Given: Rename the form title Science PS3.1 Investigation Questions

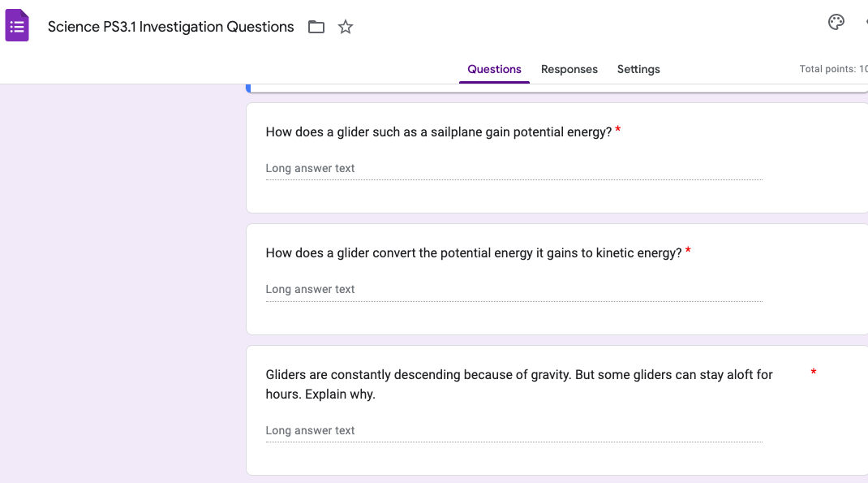Looking at the screenshot, I should tap(172, 27).
